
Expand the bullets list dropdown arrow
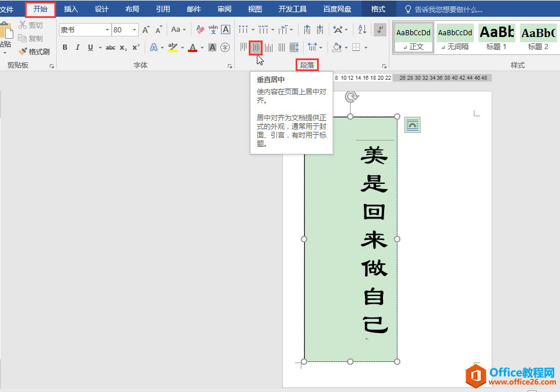(x=253, y=30)
